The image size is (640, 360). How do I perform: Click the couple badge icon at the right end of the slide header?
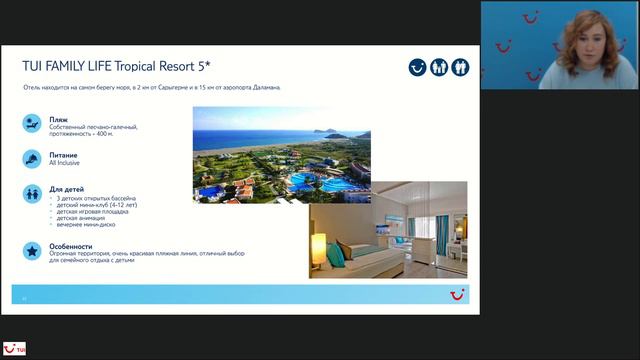(460, 67)
